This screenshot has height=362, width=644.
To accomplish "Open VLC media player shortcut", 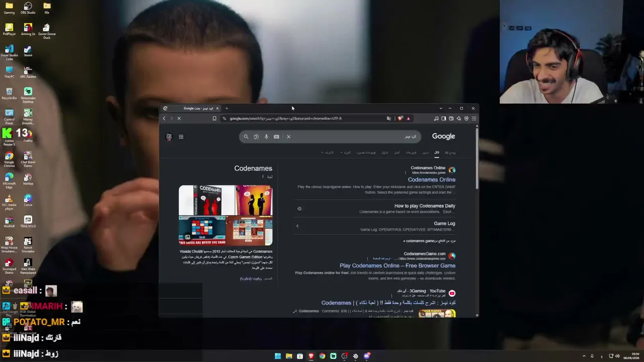I will point(9,203).
